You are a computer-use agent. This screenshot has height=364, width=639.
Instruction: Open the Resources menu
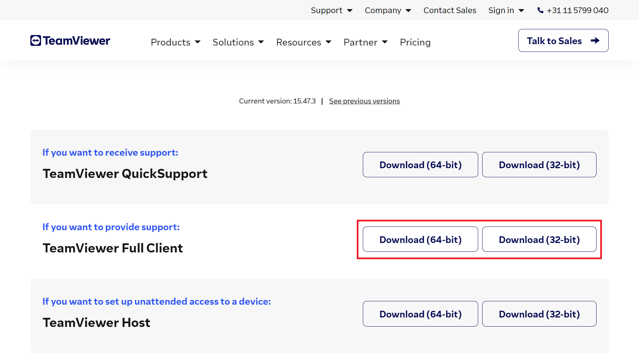pyautogui.click(x=304, y=42)
